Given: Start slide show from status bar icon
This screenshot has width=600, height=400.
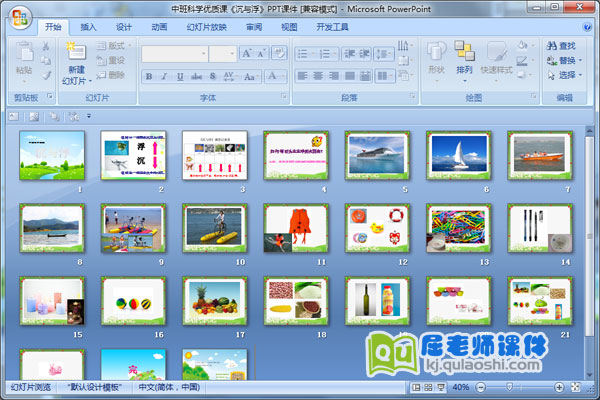Looking at the screenshot, I should tap(440, 387).
